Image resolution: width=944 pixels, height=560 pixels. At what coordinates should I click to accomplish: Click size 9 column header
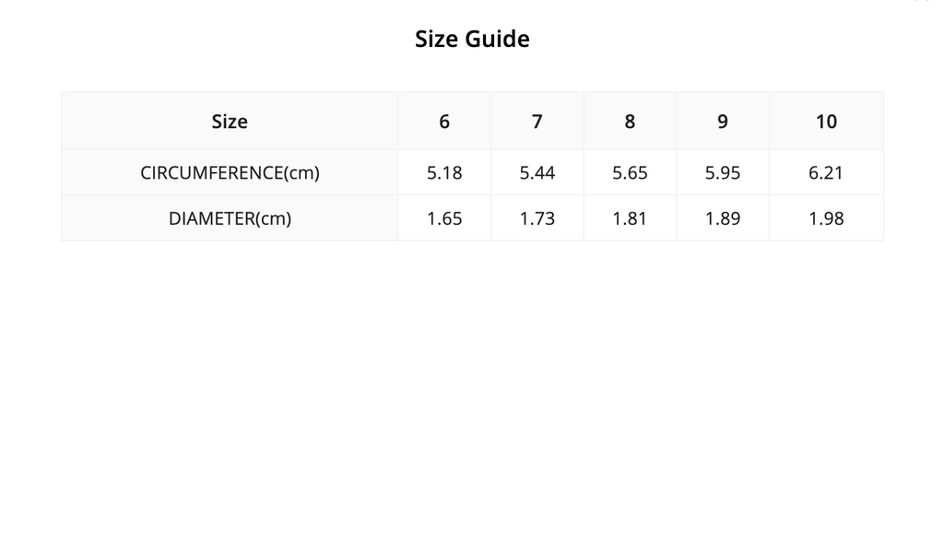click(x=723, y=121)
